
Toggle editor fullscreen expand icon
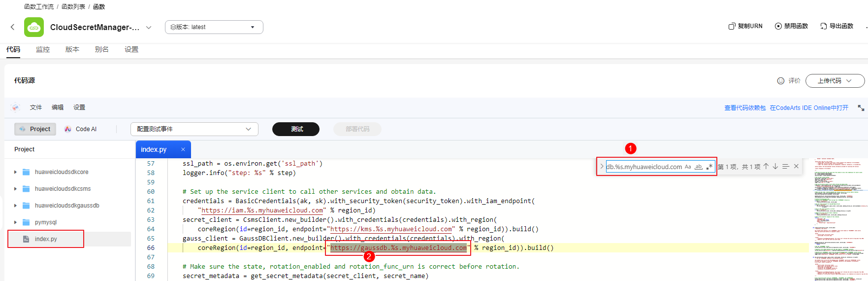click(861, 108)
